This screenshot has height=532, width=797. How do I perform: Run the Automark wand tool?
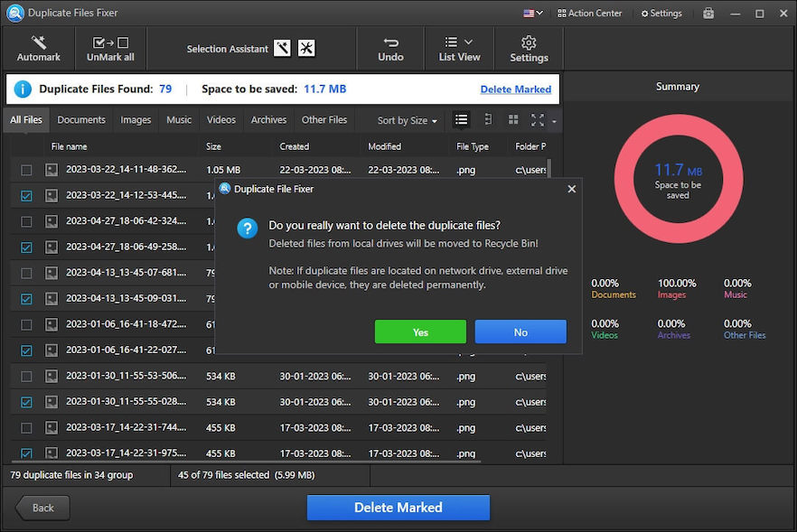(39, 49)
